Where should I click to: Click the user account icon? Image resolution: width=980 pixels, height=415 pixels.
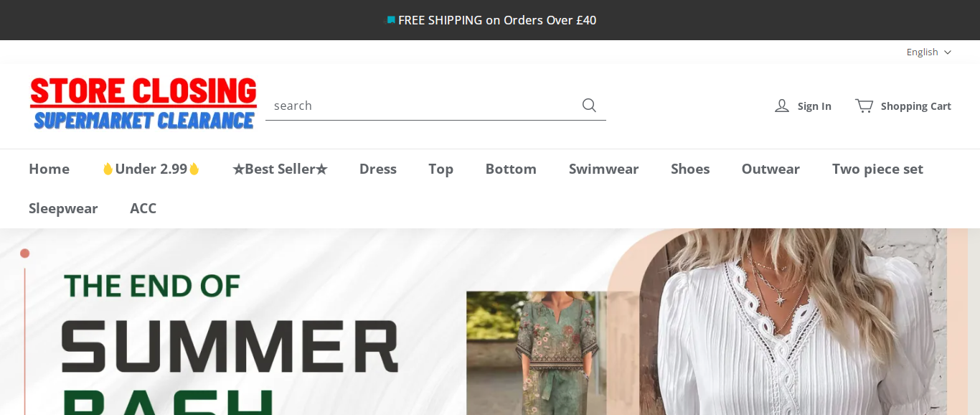pos(782,106)
